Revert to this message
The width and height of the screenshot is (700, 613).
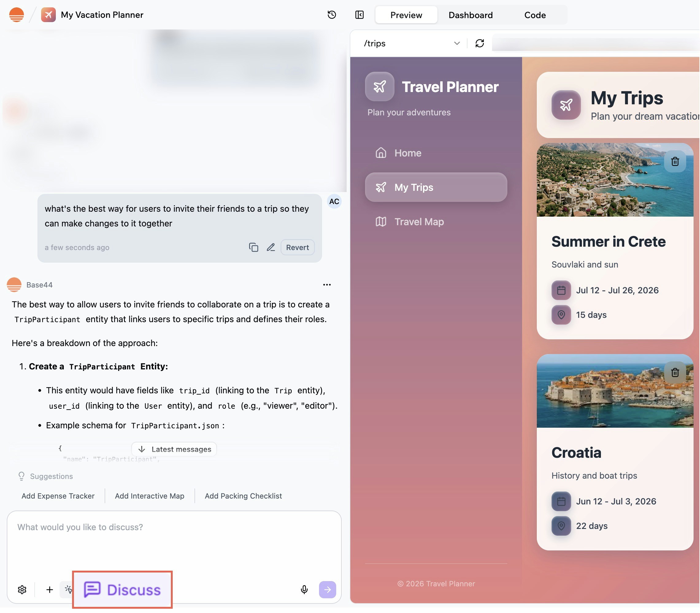297,247
